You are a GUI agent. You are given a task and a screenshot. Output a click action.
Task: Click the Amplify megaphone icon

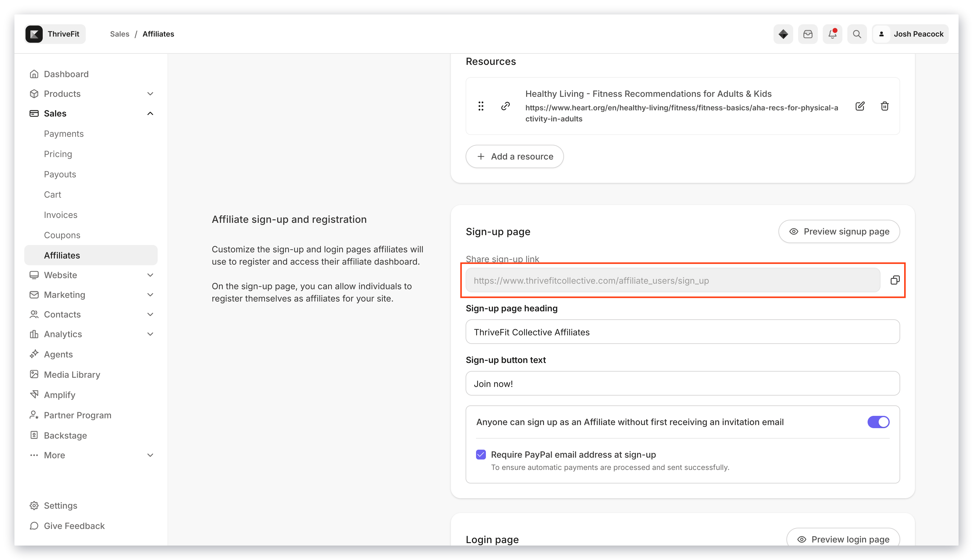34,395
